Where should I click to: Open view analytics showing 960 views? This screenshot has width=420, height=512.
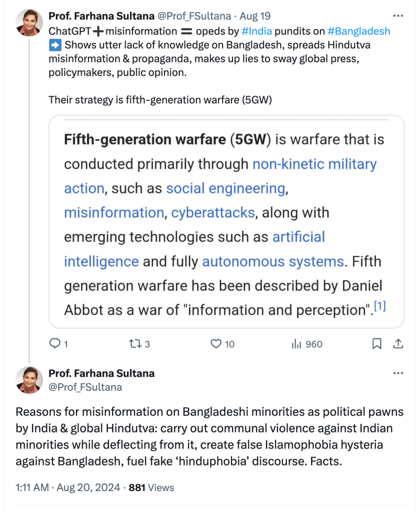[297, 344]
